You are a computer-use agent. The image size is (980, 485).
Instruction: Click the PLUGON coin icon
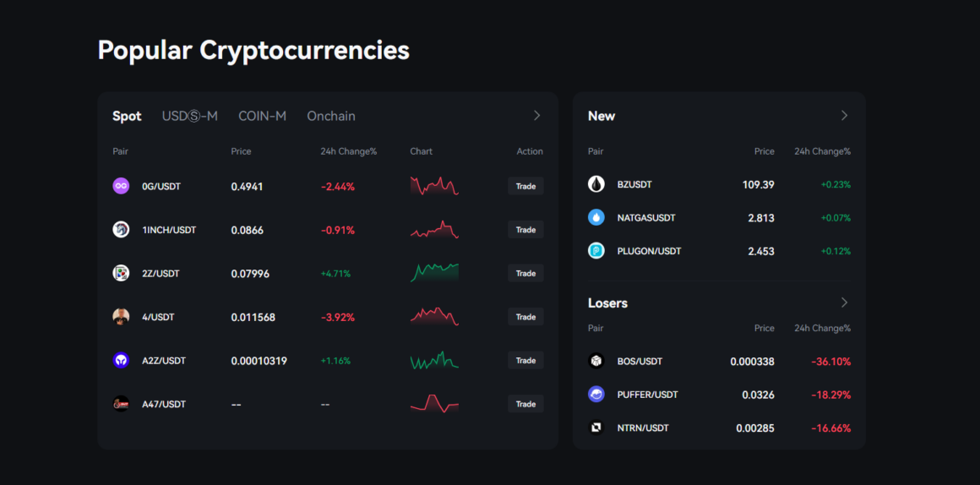tap(596, 251)
